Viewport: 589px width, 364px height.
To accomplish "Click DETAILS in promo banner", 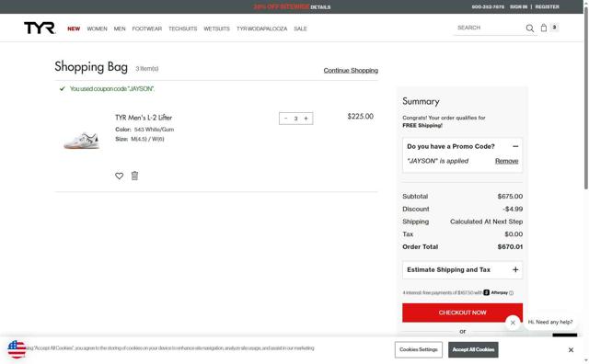I will [320, 7].
